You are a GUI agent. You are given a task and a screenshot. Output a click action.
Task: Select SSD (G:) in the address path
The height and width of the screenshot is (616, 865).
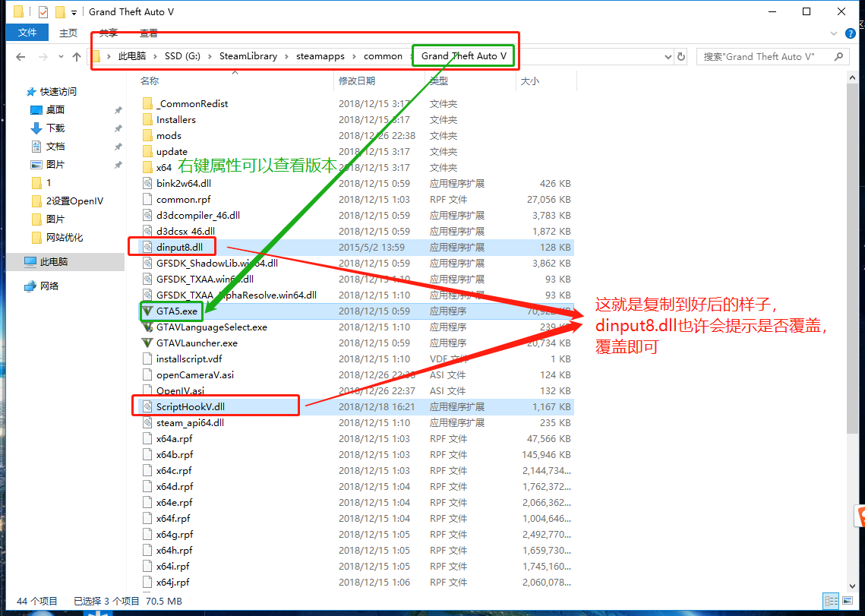(x=182, y=56)
